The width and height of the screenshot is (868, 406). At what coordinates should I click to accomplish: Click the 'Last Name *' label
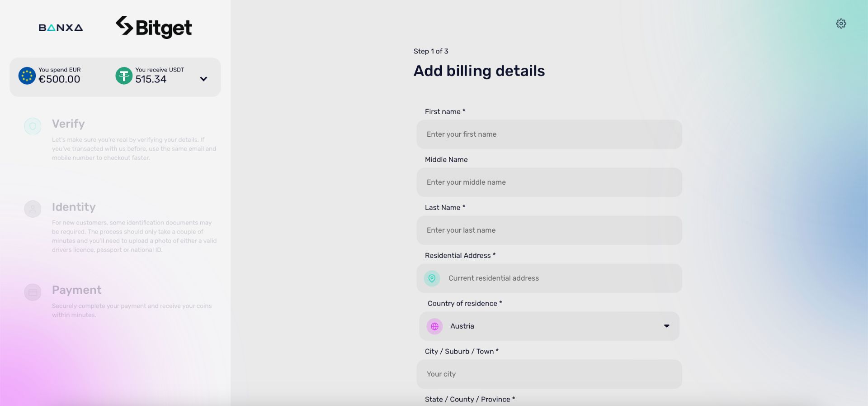point(445,207)
